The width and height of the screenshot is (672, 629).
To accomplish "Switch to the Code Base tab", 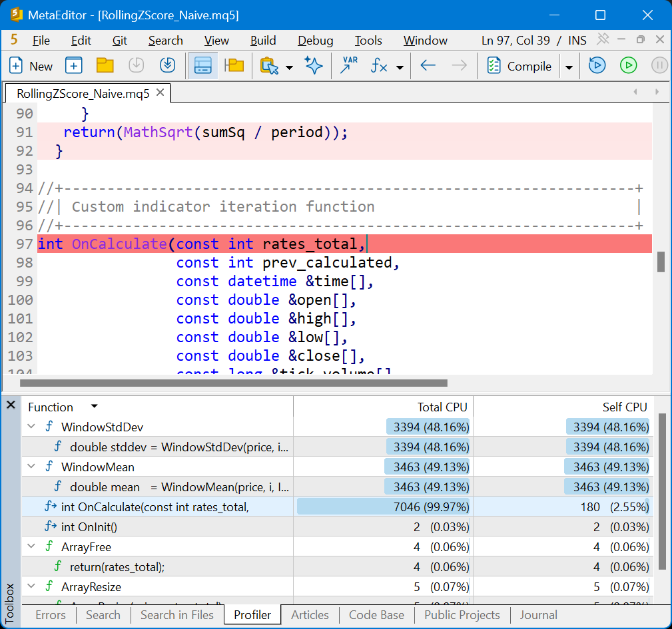I will (x=376, y=615).
